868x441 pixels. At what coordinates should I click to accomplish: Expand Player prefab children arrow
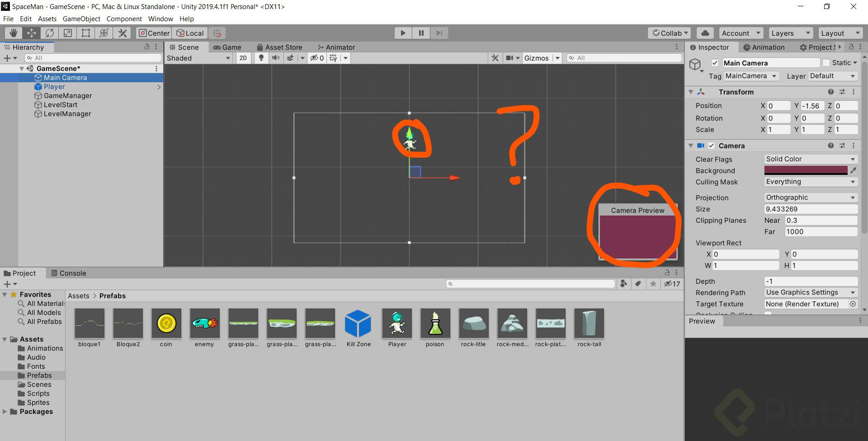pos(159,87)
